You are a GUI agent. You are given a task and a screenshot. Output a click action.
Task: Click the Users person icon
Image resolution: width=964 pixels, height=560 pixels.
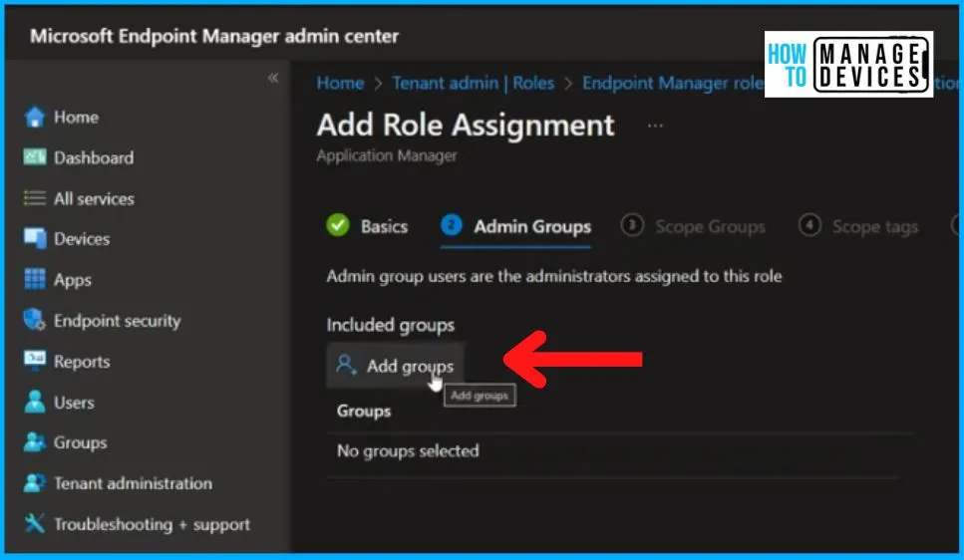click(x=35, y=402)
